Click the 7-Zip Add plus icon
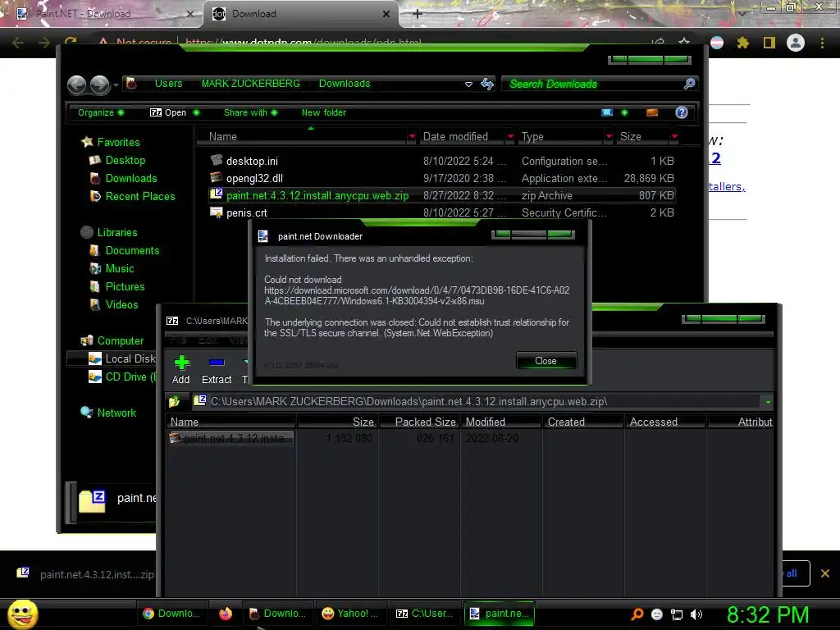 181,363
